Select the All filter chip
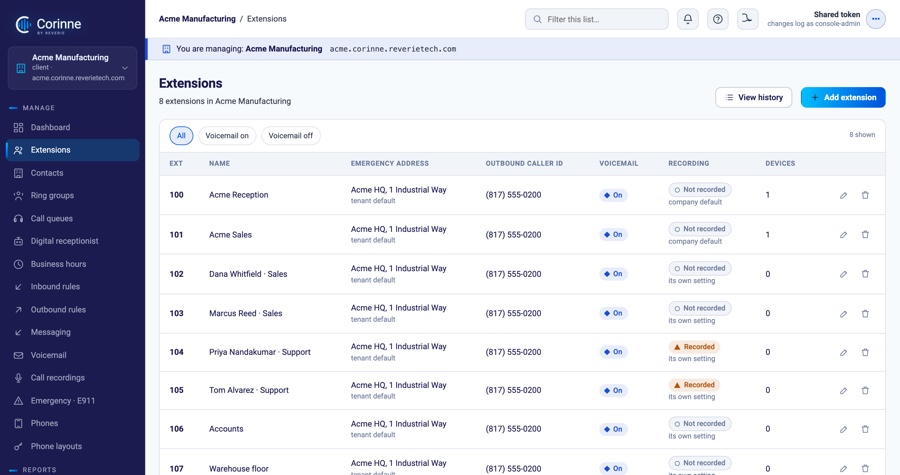Image resolution: width=900 pixels, height=475 pixels. 181,136
